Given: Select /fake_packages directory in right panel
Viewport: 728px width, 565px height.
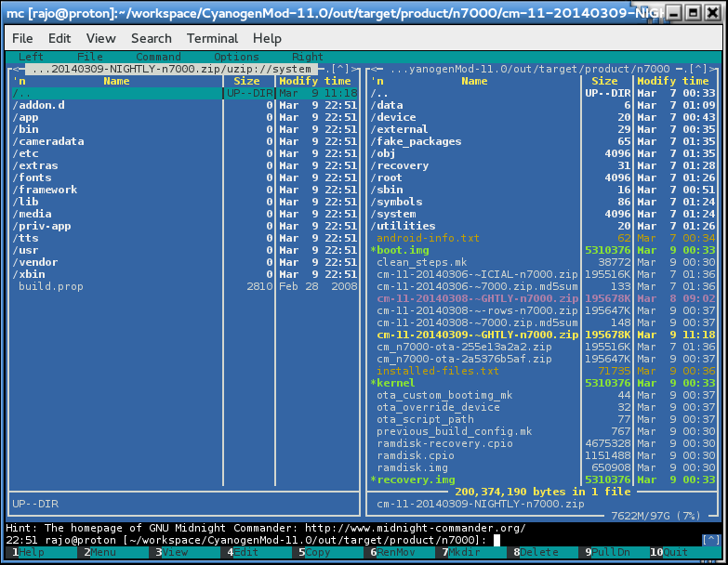Looking at the screenshot, I should click(543, 141).
